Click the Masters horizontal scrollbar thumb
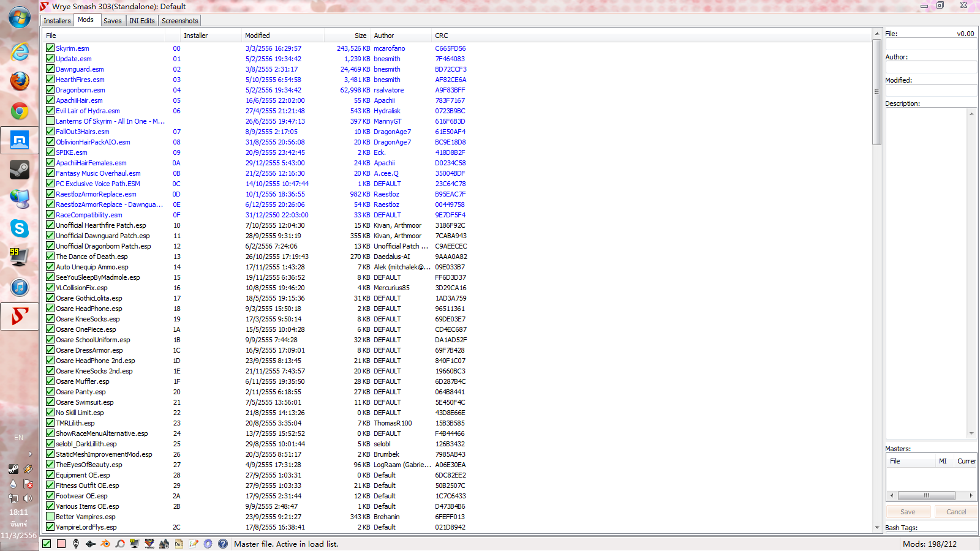Viewport: 980px width, 551px height. (927, 495)
